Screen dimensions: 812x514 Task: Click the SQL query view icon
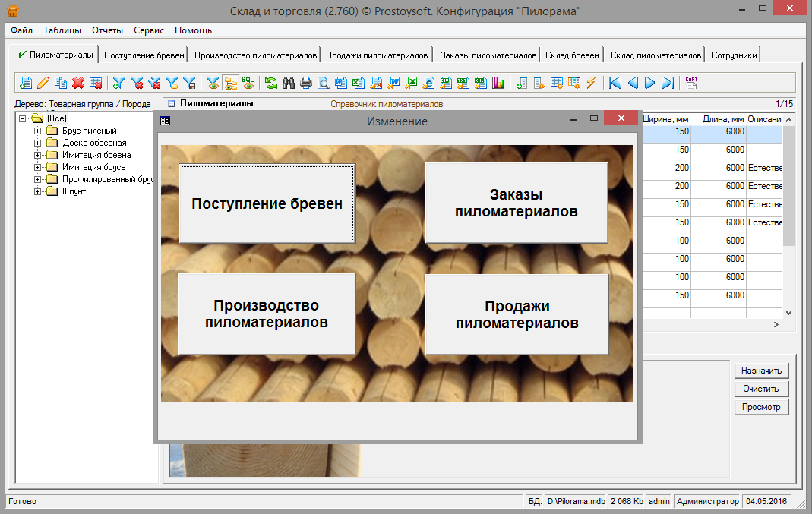(x=248, y=83)
